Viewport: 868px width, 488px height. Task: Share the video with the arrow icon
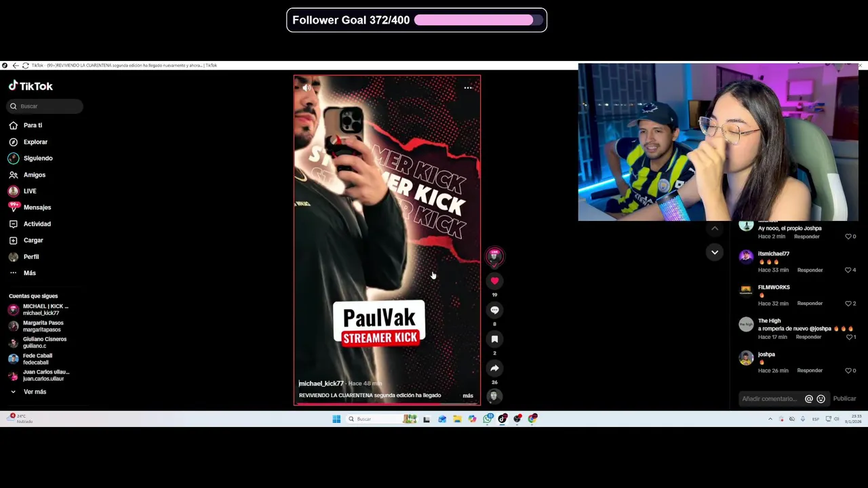[494, 368]
